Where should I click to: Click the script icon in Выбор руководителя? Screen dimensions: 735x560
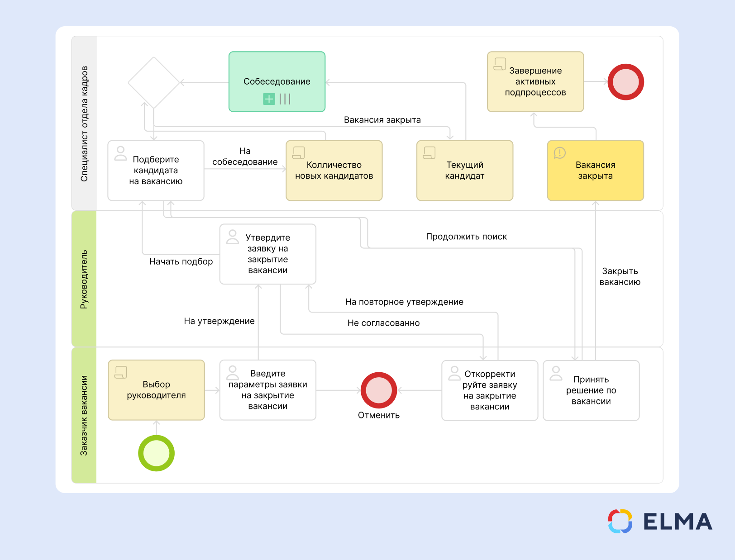(121, 372)
